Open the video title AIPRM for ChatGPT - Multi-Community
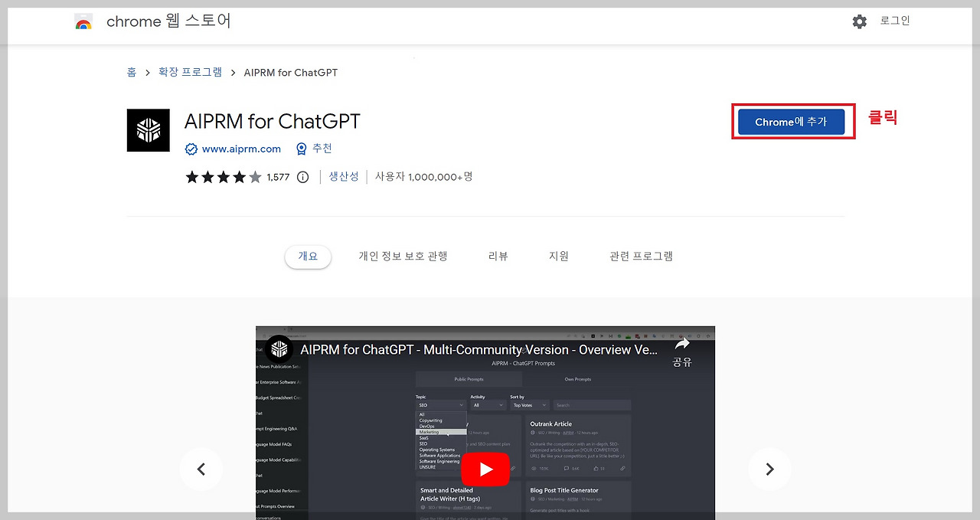Image resolution: width=980 pixels, height=520 pixels. [x=479, y=350]
